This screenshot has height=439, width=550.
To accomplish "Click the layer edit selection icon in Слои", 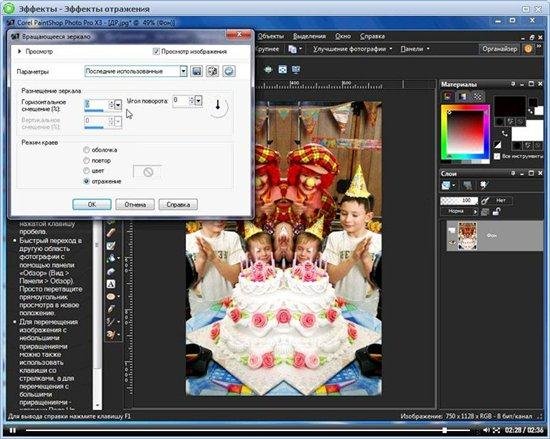I will pos(485,184).
